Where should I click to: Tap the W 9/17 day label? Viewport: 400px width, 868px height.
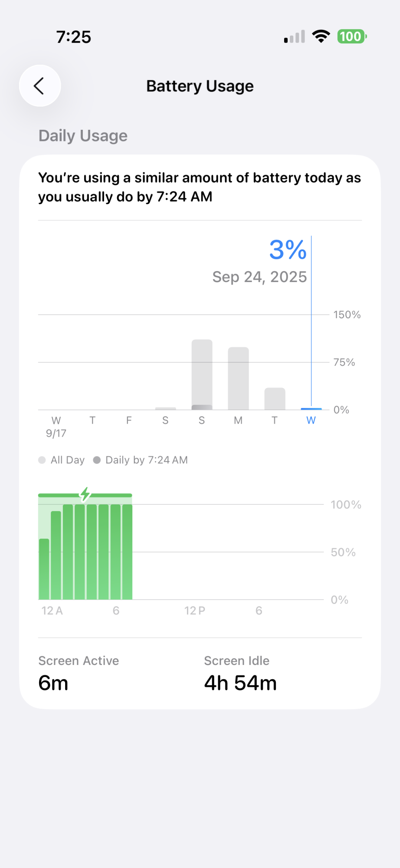point(56,426)
